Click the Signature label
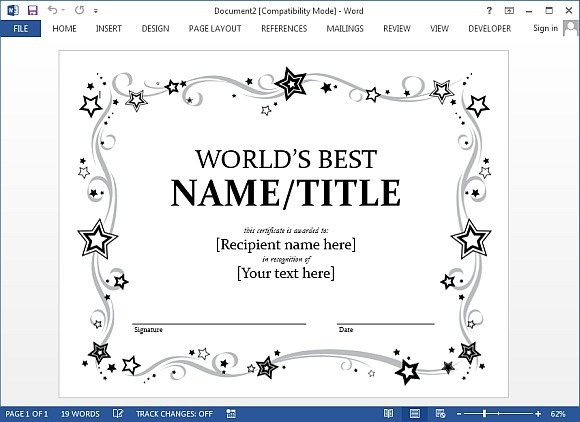The height and width of the screenshot is (422, 580). pyautogui.click(x=148, y=330)
